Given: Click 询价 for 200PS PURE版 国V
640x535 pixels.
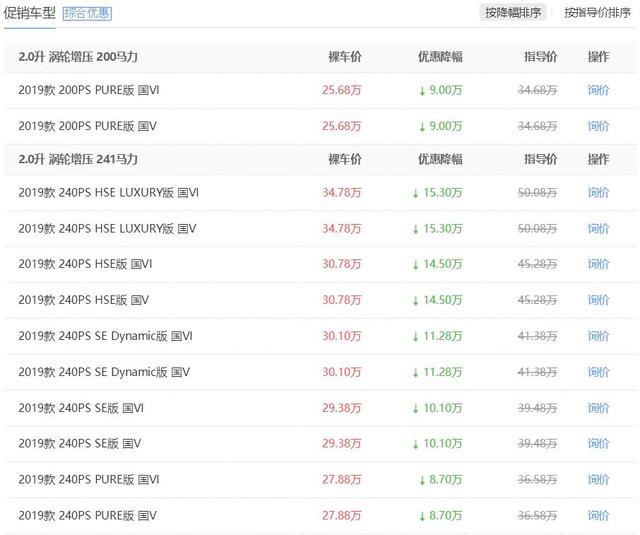Looking at the screenshot, I should [x=598, y=126].
